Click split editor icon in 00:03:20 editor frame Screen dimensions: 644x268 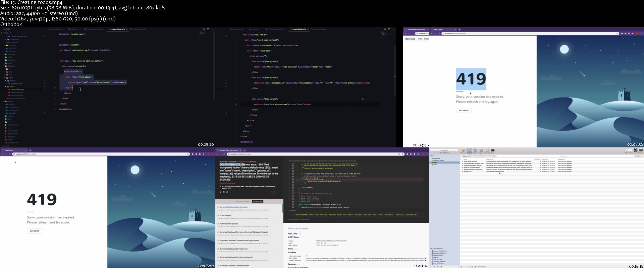point(208,29)
